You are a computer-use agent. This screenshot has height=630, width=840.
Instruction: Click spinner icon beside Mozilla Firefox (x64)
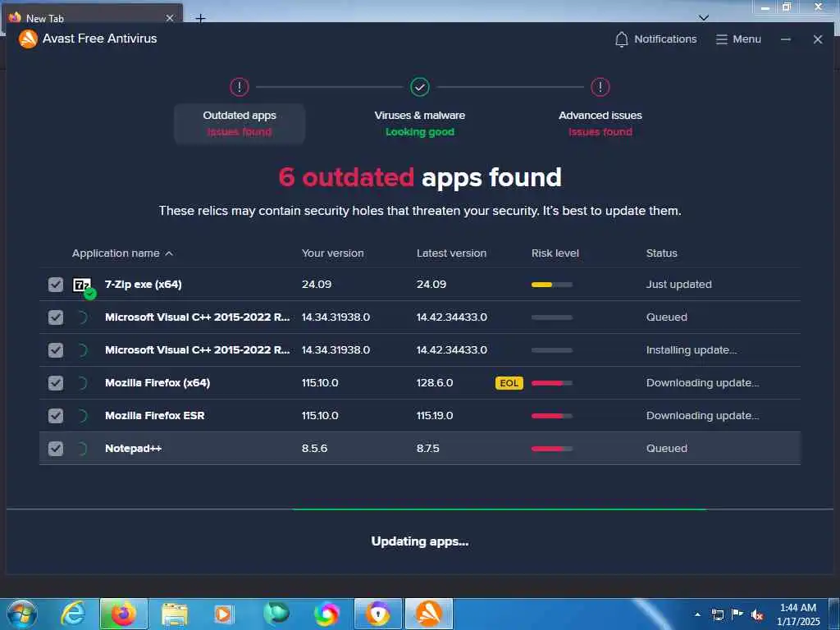point(82,383)
